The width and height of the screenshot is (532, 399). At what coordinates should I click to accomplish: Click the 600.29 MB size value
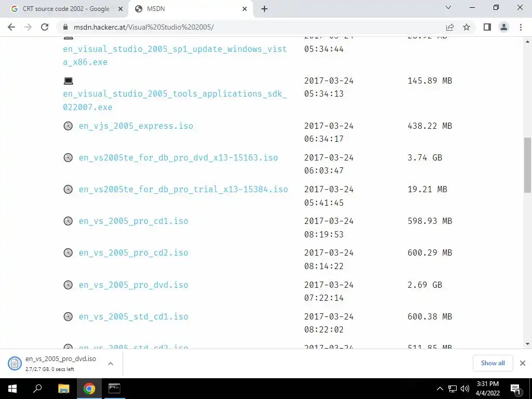[x=430, y=253]
